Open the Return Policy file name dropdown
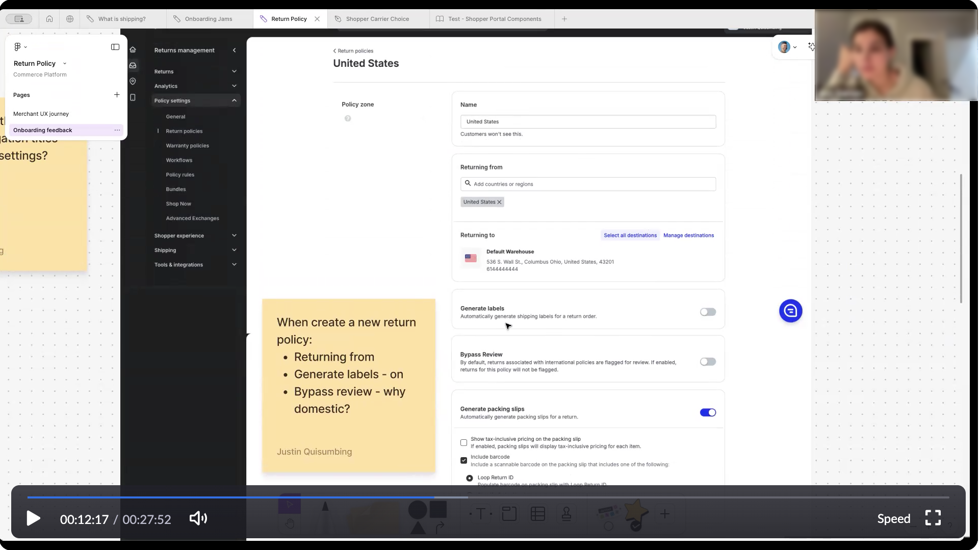The height and width of the screenshot is (550, 980). pyautogui.click(x=64, y=64)
